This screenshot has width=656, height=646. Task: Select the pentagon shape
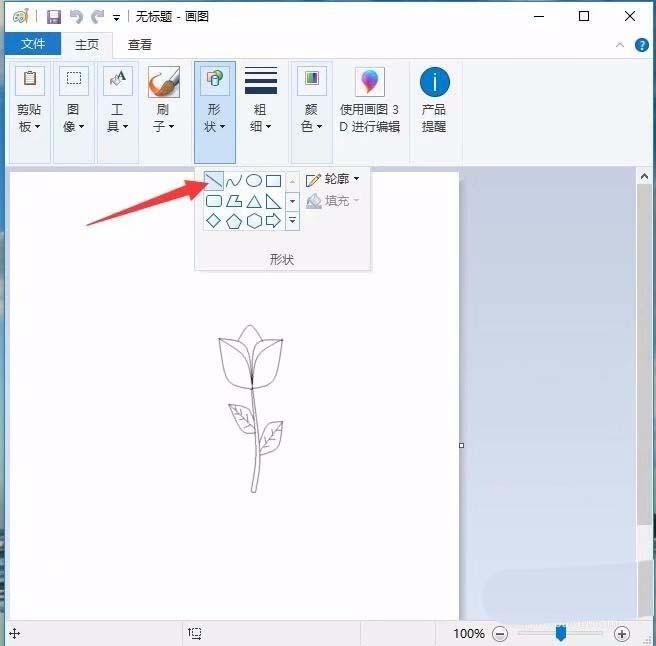pyautogui.click(x=234, y=221)
